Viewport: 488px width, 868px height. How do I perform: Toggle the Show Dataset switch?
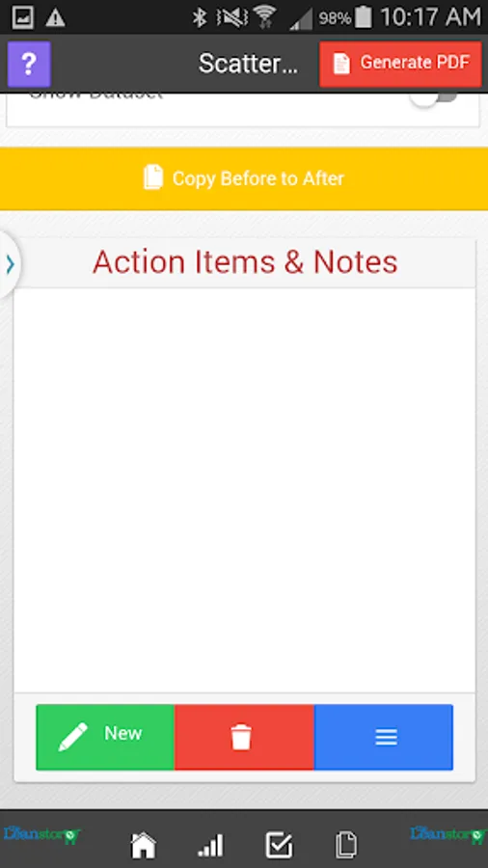[434, 98]
